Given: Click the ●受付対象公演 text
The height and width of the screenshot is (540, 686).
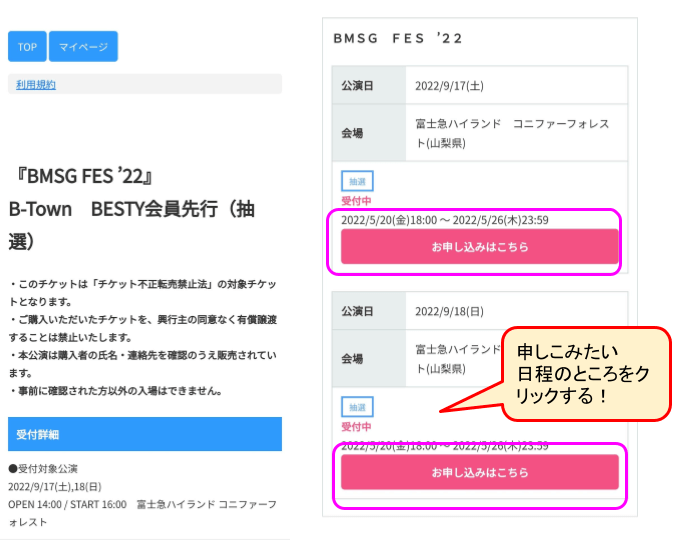Looking at the screenshot, I should 43,469.
